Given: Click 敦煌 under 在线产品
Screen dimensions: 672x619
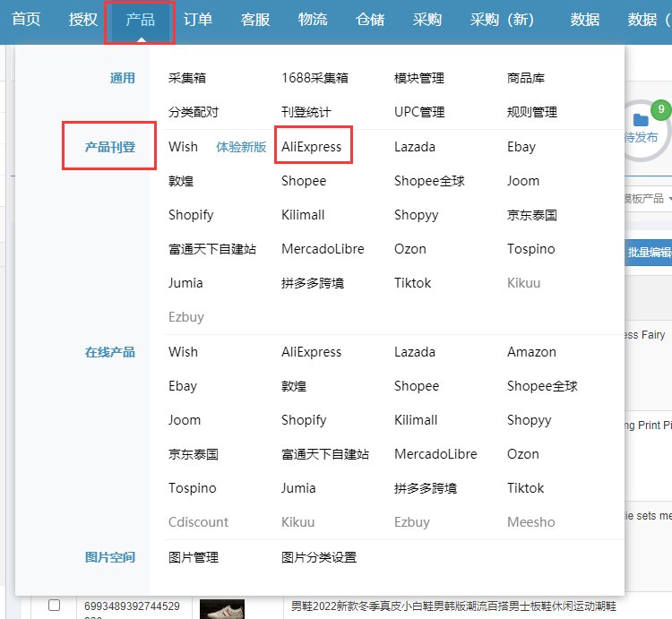Looking at the screenshot, I should pos(294,386).
